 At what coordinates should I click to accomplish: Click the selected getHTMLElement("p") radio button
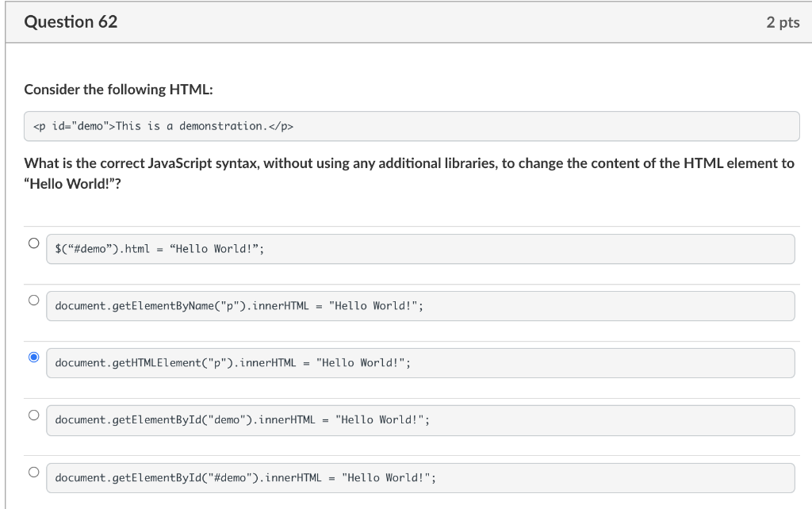coord(33,358)
